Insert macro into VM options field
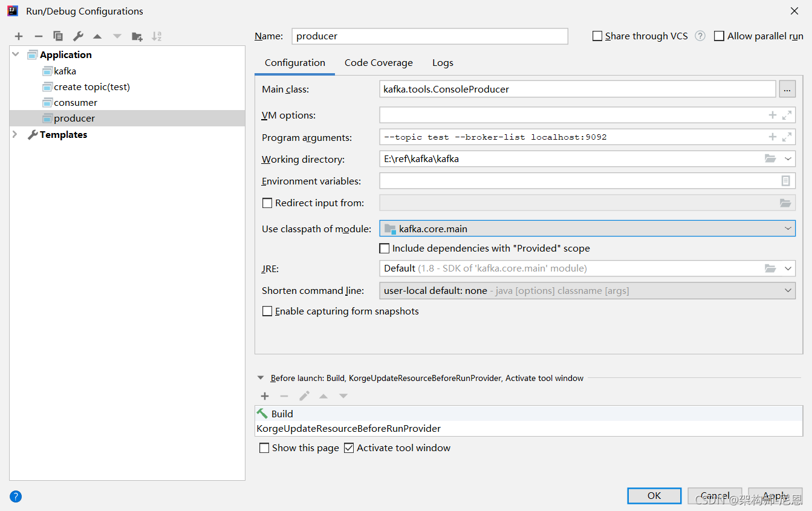This screenshot has height=511, width=812. (772, 115)
